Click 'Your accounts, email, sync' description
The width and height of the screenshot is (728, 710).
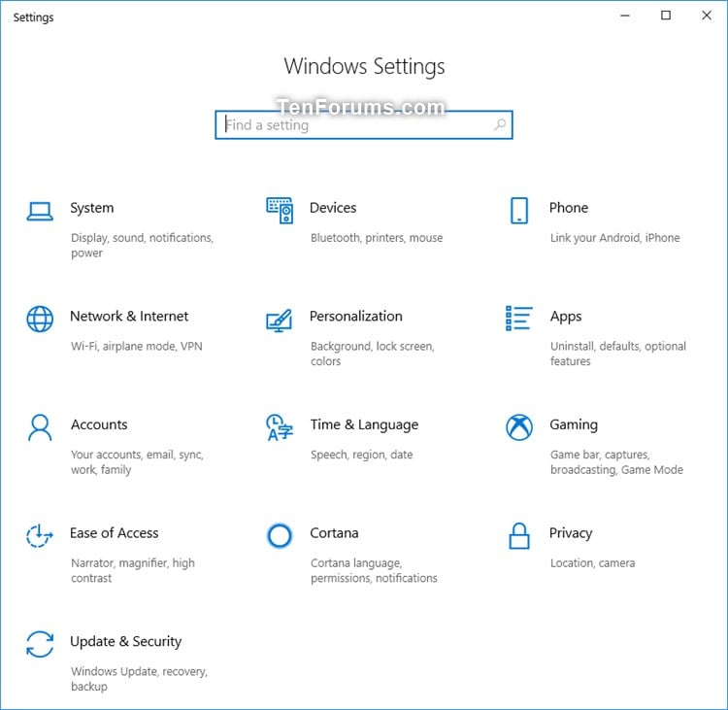point(137,462)
